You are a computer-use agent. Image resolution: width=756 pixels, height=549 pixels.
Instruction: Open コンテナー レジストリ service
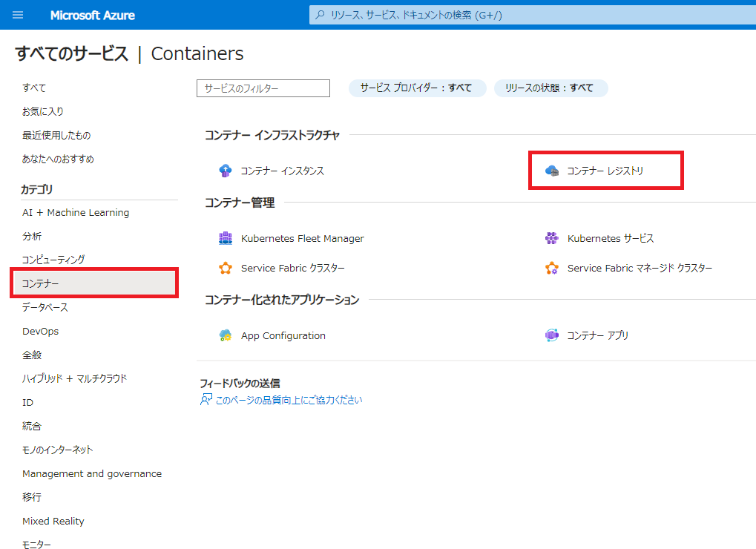click(605, 171)
